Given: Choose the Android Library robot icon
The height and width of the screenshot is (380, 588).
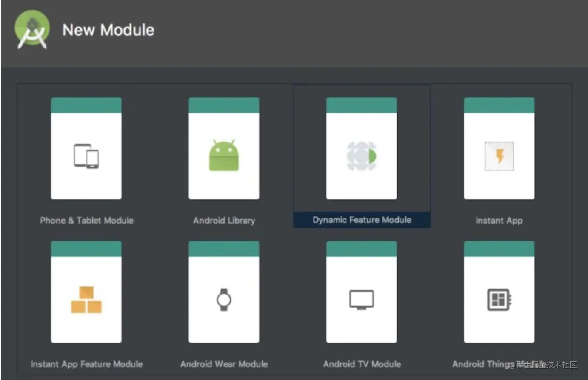Looking at the screenshot, I should [224, 155].
